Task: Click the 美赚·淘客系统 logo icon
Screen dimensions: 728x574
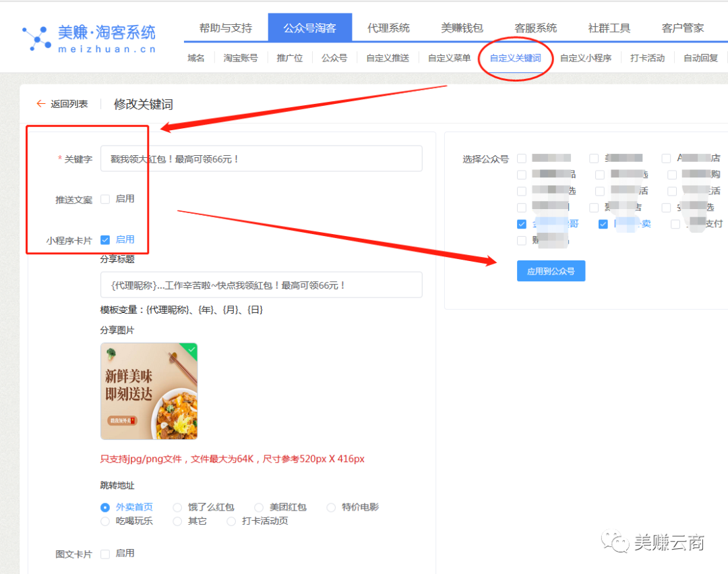Action: [36, 38]
